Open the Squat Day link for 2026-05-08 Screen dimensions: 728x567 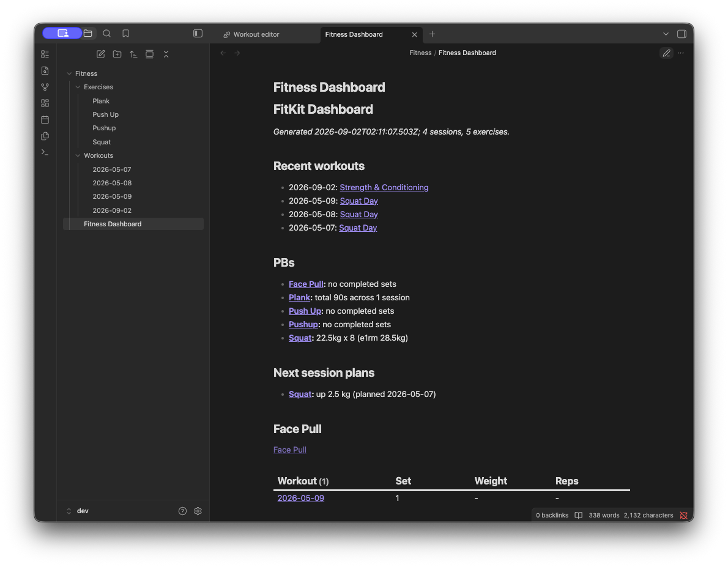click(359, 214)
